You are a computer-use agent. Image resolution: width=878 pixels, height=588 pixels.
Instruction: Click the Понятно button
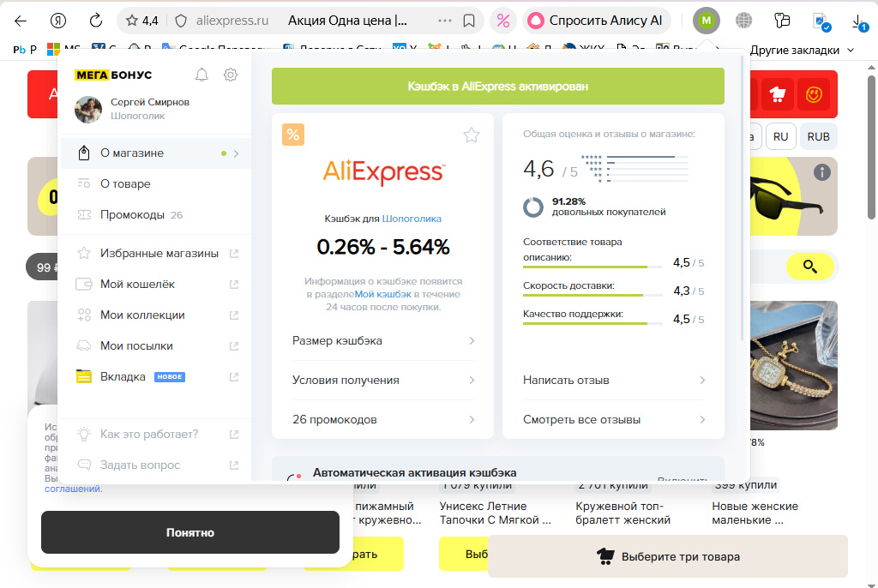190,532
